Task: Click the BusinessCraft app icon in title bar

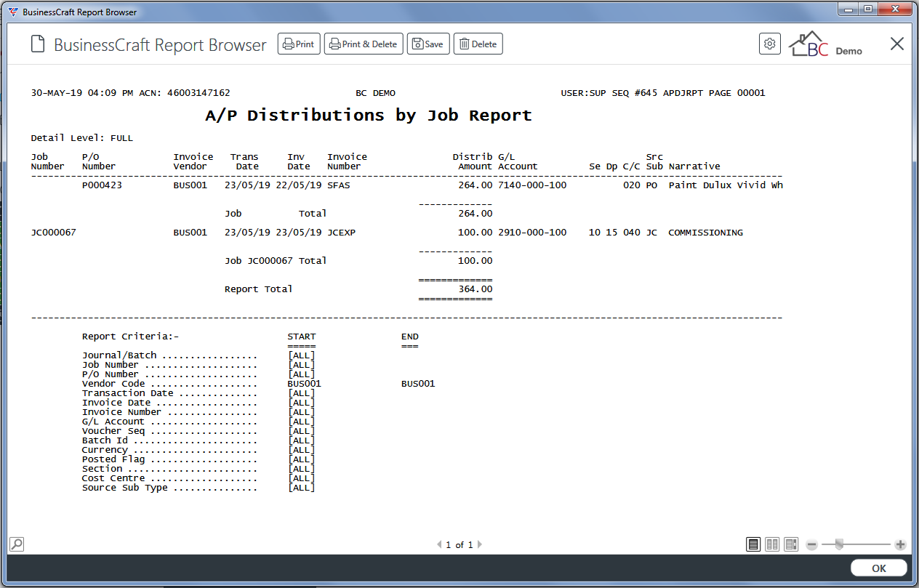Action: coord(12,12)
